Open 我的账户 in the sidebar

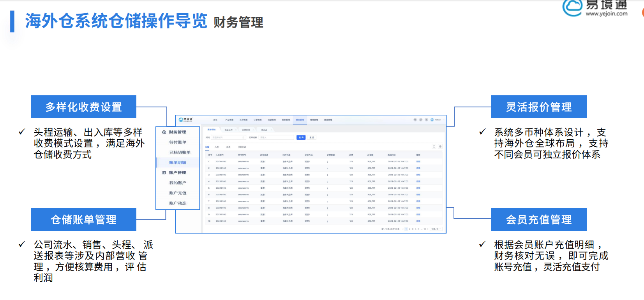point(178,182)
